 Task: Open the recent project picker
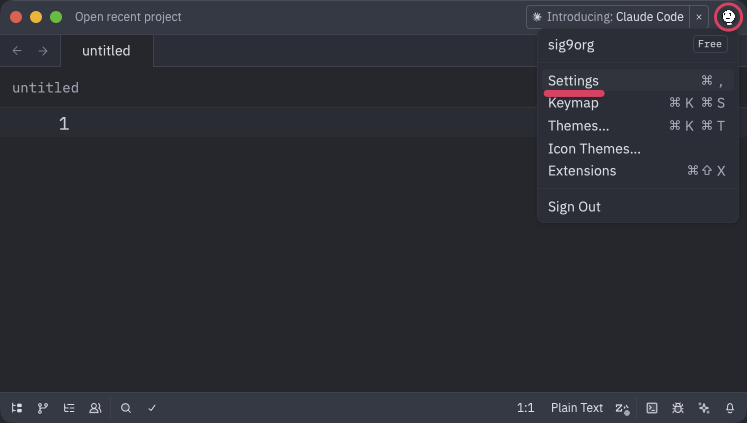[128, 17]
